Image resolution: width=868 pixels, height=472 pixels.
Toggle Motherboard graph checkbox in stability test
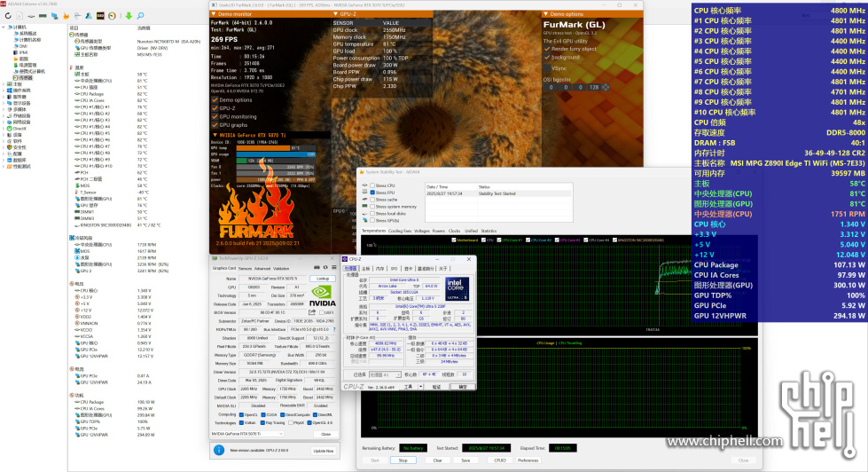pyautogui.click(x=454, y=240)
